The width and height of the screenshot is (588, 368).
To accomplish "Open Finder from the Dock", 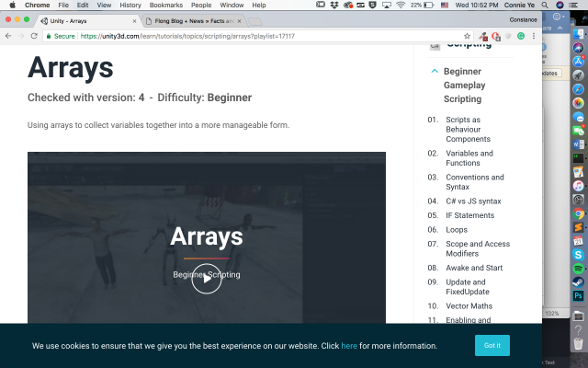I will tap(578, 34).
